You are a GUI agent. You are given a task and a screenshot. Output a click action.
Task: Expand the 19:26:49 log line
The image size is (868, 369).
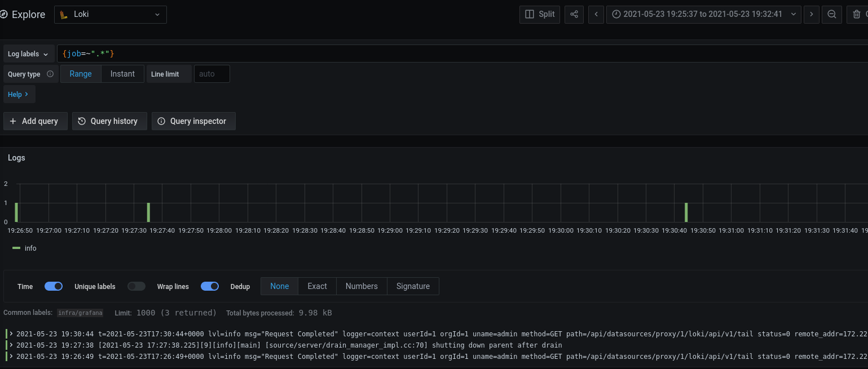(x=11, y=356)
